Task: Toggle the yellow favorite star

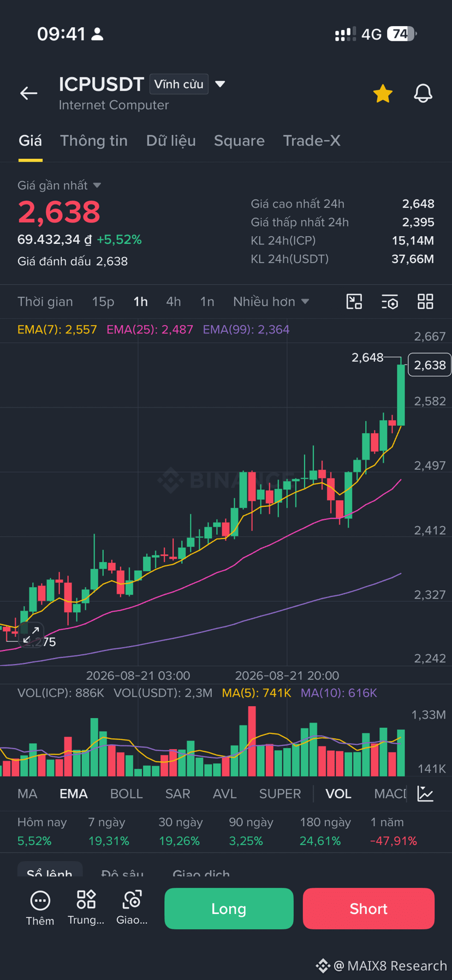Action: coord(383,94)
